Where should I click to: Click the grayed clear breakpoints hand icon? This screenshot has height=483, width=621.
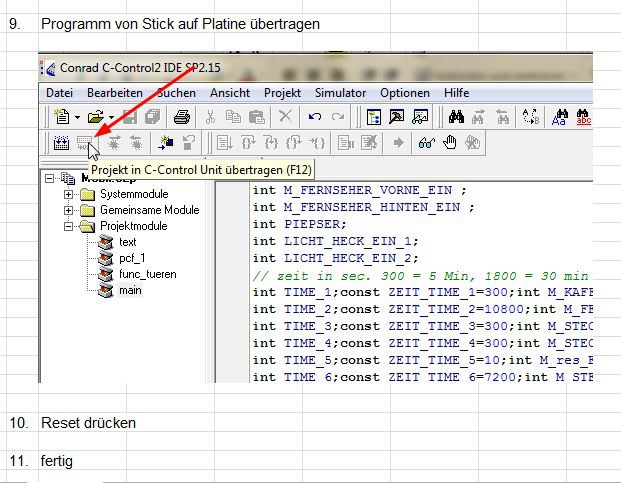[x=472, y=143]
